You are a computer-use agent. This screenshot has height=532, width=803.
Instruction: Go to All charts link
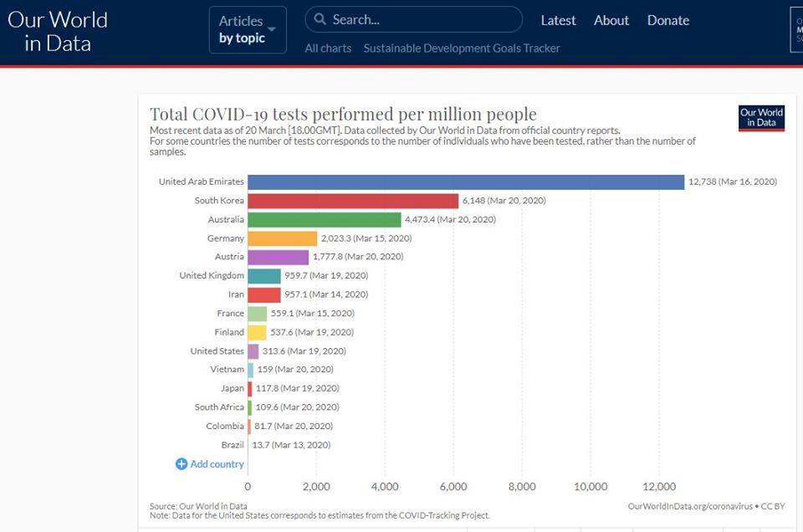click(328, 49)
